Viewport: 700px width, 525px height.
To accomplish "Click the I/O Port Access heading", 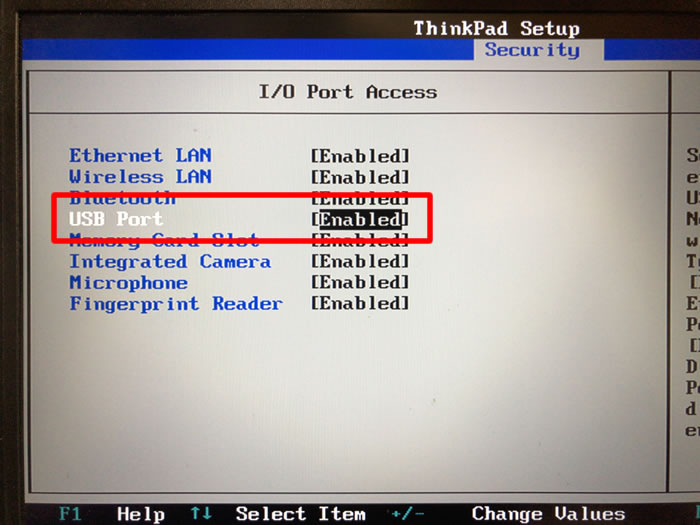I will [x=348, y=92].
